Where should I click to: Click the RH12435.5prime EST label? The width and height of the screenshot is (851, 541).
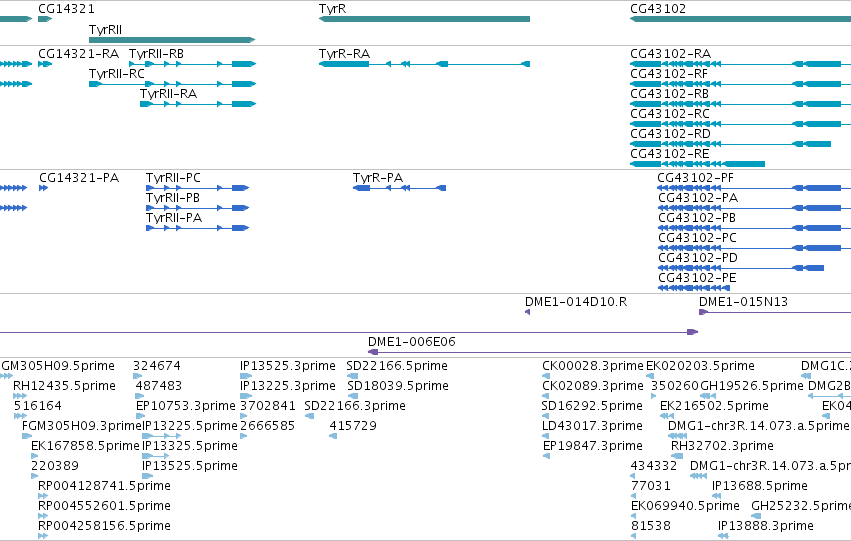[64, 386]
